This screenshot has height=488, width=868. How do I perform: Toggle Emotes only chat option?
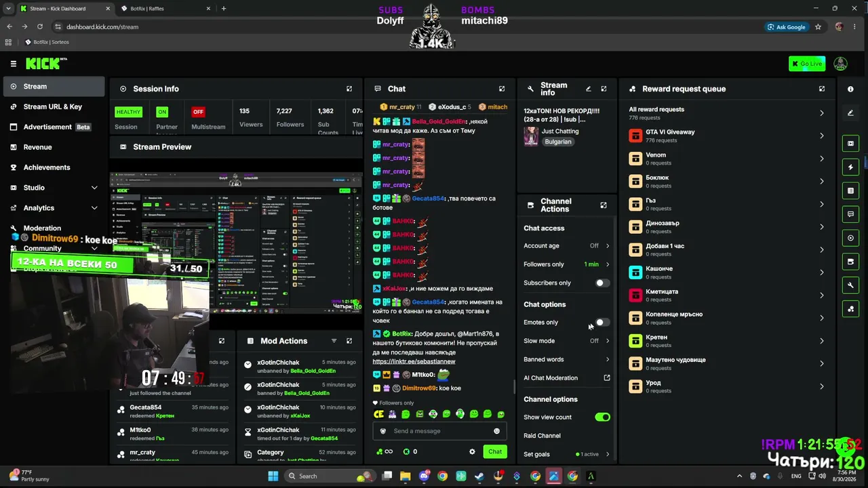[x=601, y=323]
